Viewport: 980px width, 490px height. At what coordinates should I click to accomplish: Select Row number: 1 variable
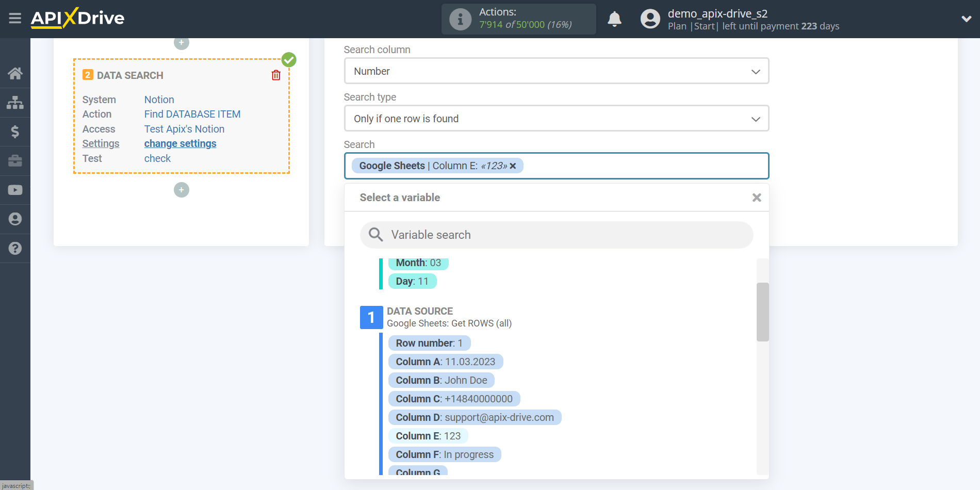point(429,343)
